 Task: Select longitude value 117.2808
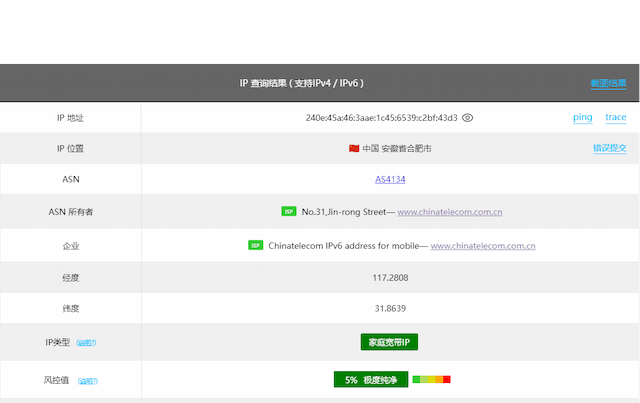point(390,278)
